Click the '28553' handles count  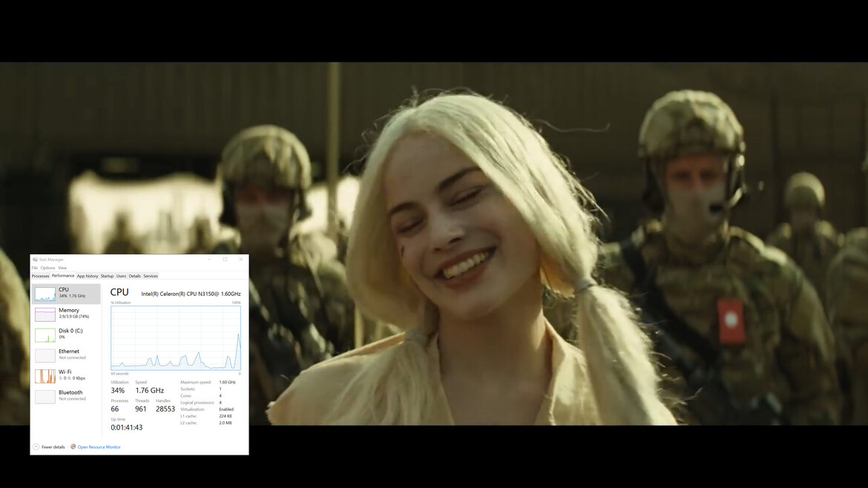[165, 409]
